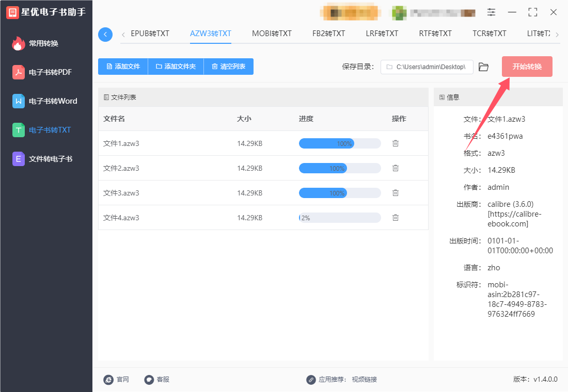Click the 添加文件夹 button

[176, 67]
